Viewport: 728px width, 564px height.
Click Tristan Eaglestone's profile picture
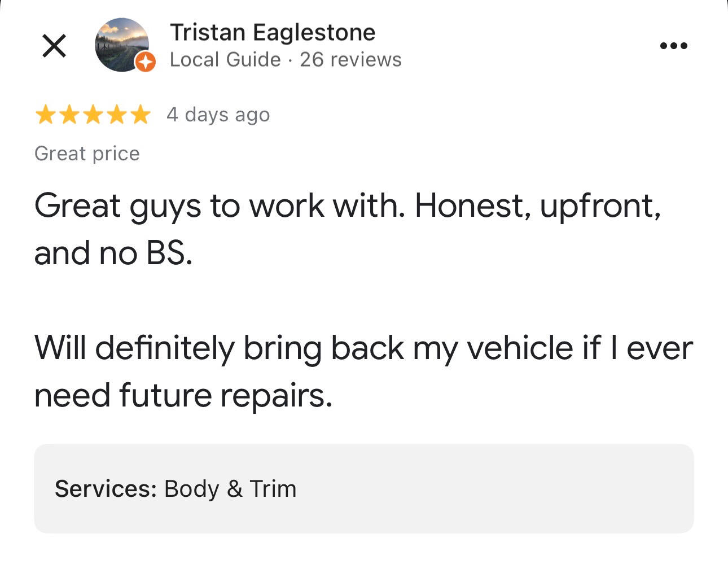[x=122, y=44]
